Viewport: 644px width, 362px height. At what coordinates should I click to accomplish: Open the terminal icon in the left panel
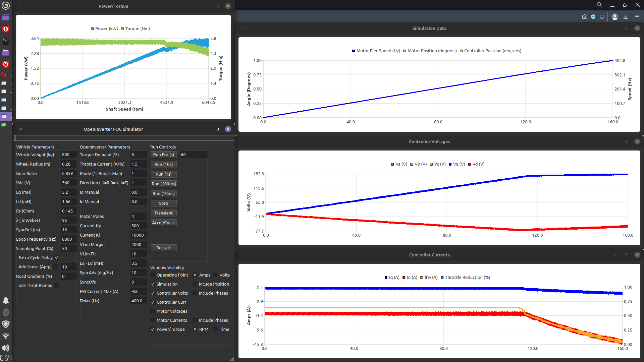tap(6, 41)
